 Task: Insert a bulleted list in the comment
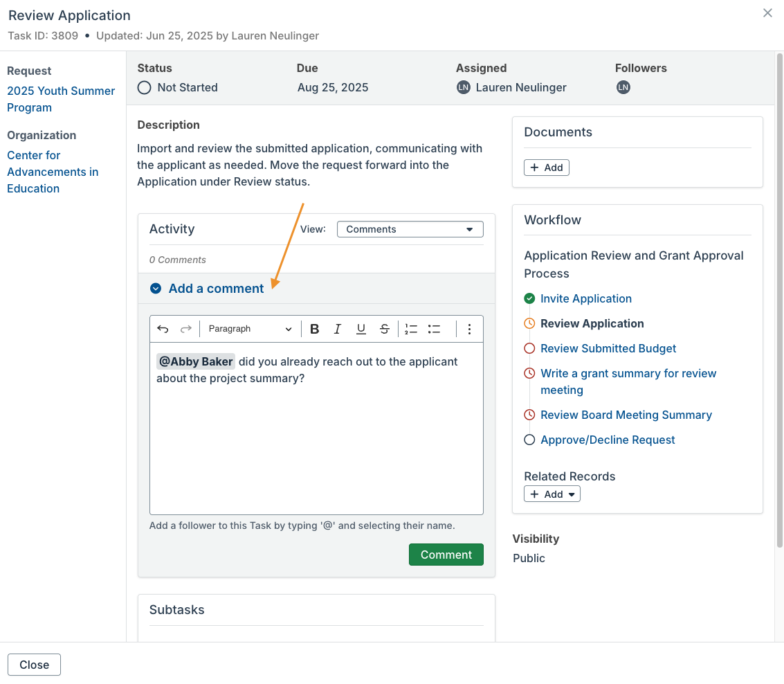point(434,329)
